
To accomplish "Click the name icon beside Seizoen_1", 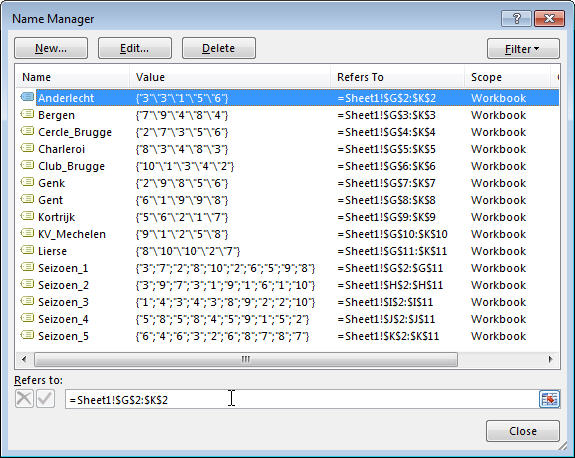I will click(x=28, y=267).
